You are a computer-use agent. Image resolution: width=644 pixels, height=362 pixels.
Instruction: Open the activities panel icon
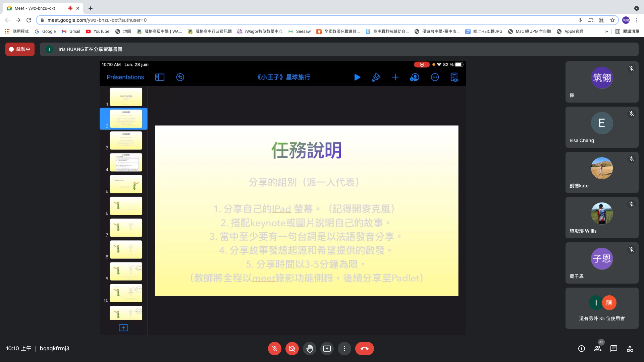[630, 349]
